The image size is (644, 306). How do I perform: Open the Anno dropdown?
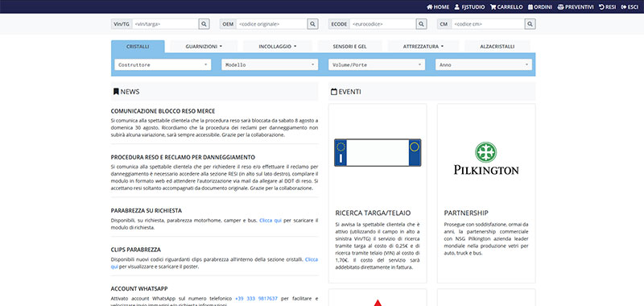[484, 65]
